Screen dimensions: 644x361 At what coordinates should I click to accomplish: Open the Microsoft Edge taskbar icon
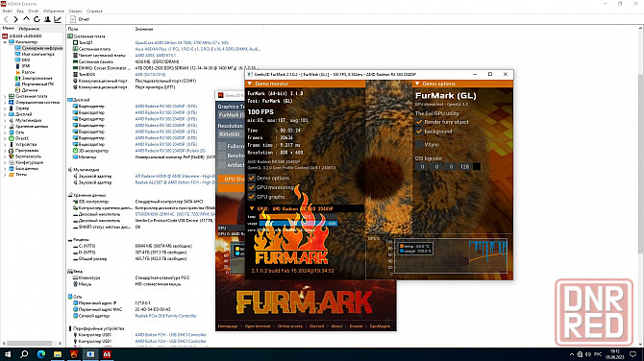coord(41,354)
